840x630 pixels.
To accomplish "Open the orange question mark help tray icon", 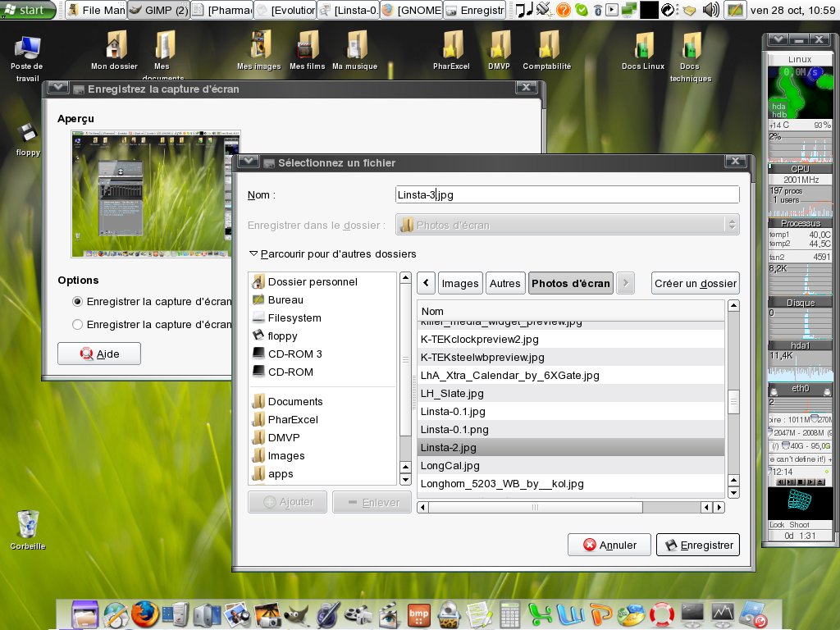I will point(563,10).
